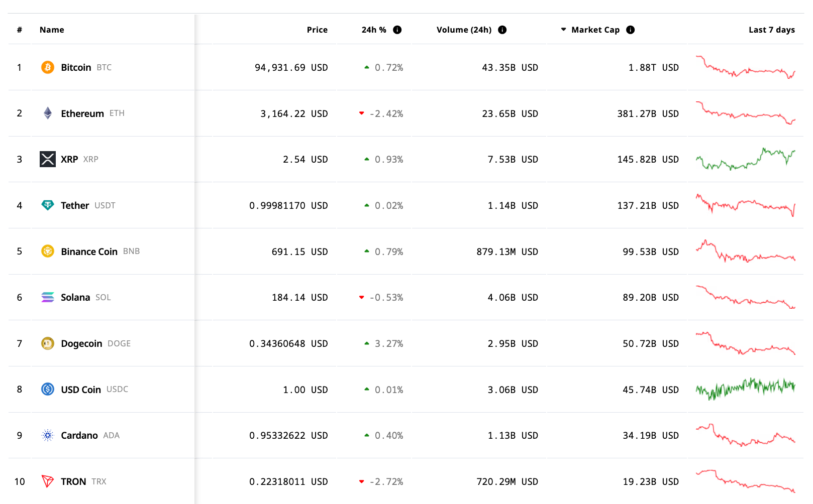813x504 pixels.
Task: Sort table by Price column
Action: (317, 30)
